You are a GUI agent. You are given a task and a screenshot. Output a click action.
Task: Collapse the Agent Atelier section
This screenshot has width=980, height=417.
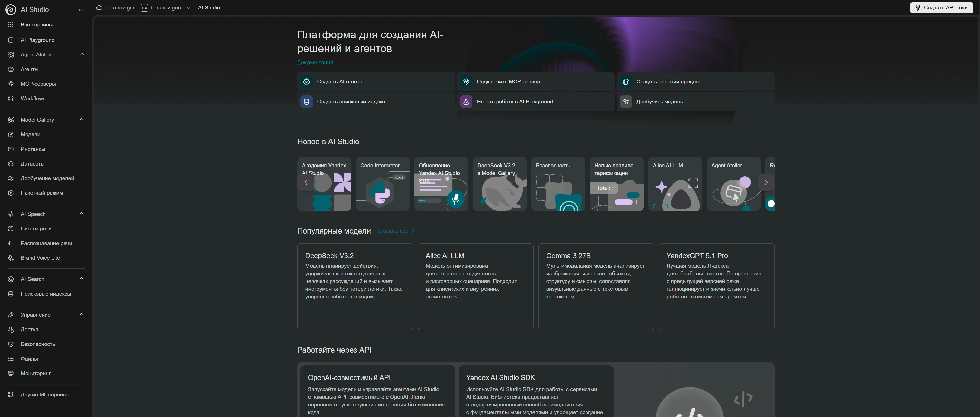[x=81, y=54]
